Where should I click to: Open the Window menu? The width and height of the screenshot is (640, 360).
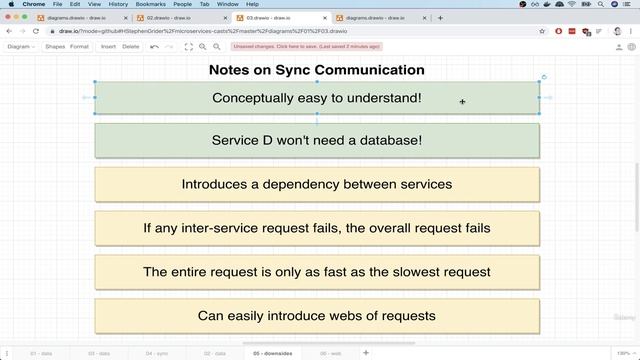[x=227, y=4]
